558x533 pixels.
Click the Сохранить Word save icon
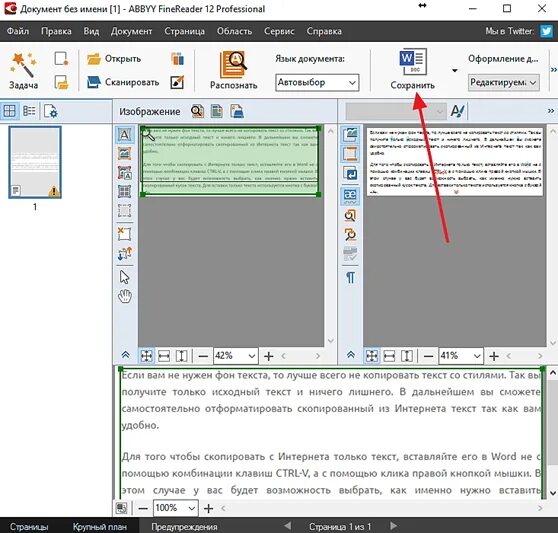(x=413, y=61)
